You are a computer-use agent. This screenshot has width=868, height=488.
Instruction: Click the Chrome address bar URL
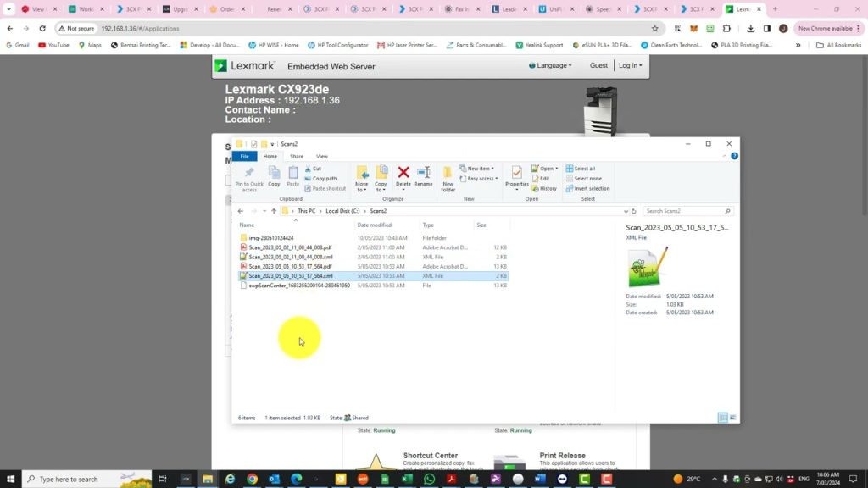click(140, 28)
